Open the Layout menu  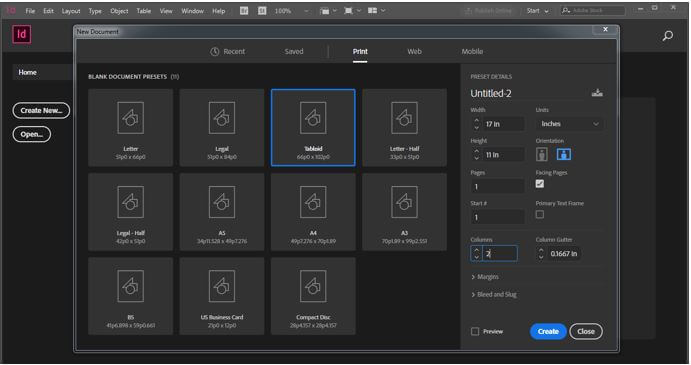[x=71, y=11]
